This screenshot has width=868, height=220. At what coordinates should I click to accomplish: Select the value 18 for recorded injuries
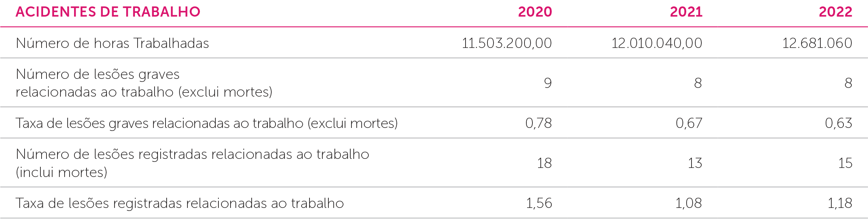pos(544,163)
